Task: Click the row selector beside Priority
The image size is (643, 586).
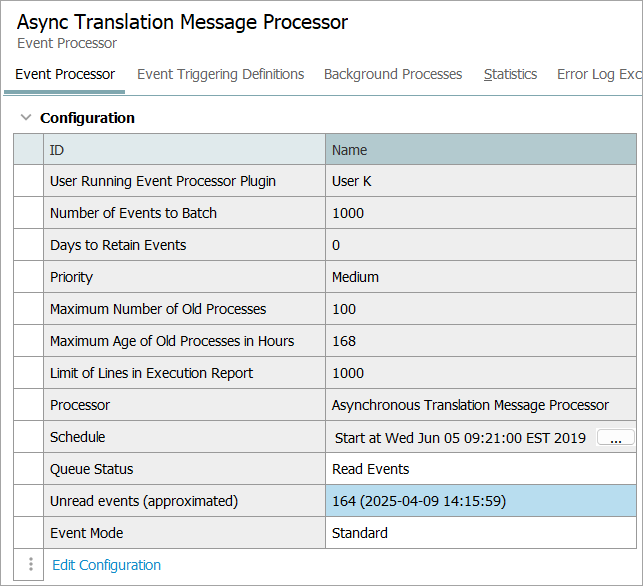Action: 28,277
